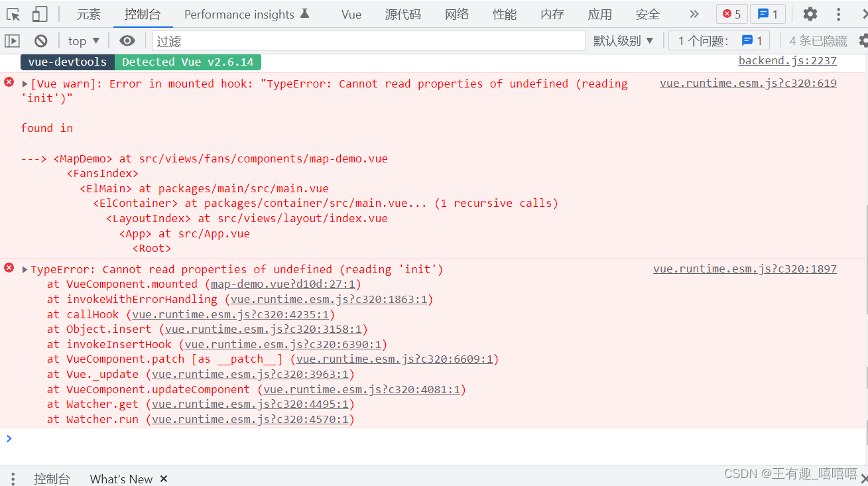Click the <ElContainer> trace line
The height and width of the screenshot is (486, 868).
click(x=326, y=204)
